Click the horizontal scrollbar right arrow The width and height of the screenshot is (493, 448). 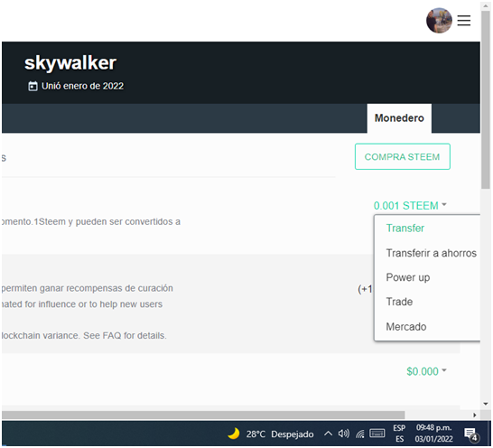pyautogui.click(x=474, y=415)
